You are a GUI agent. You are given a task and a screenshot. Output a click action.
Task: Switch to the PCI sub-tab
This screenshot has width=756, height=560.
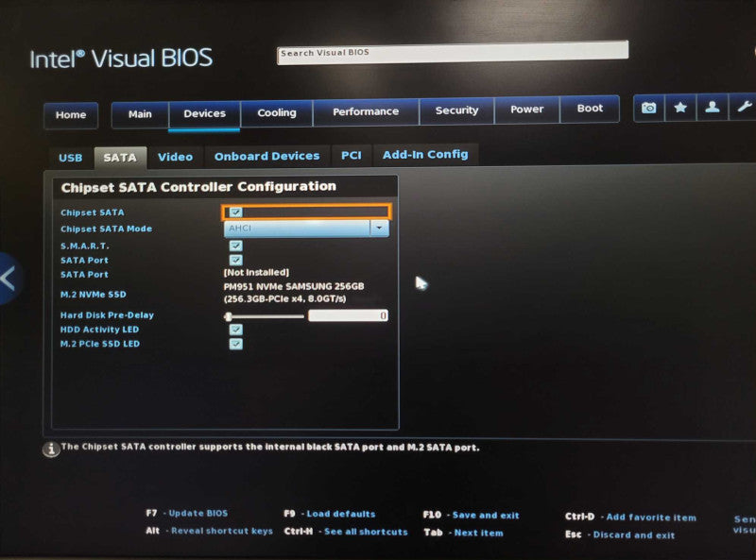click(351, 155)
